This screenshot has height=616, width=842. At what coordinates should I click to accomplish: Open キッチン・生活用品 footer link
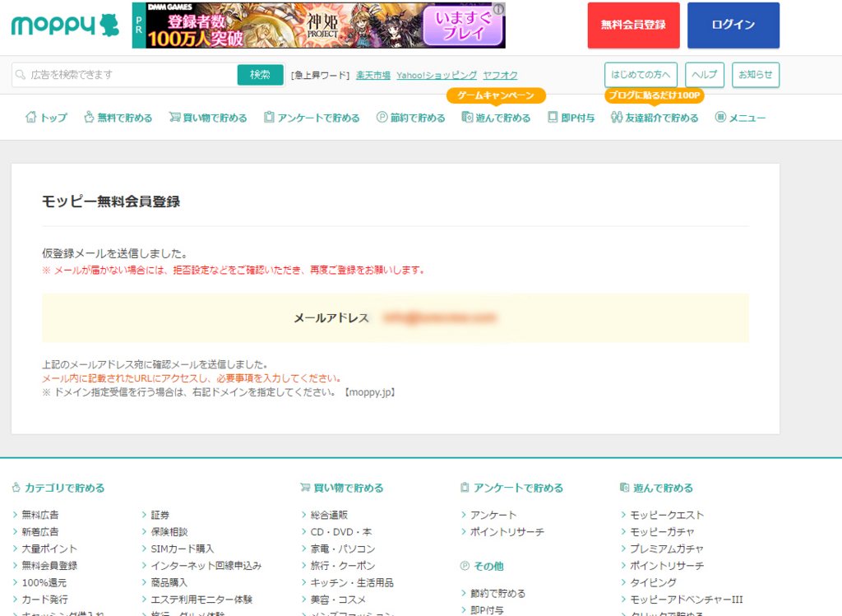pyautogui.click(x=352, y=583)
